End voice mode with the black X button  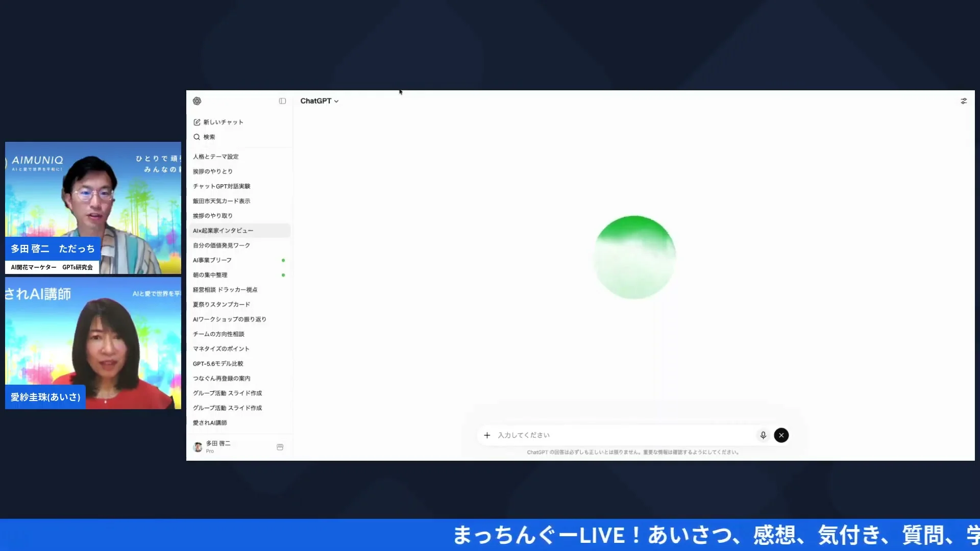(x=781, y=435)
